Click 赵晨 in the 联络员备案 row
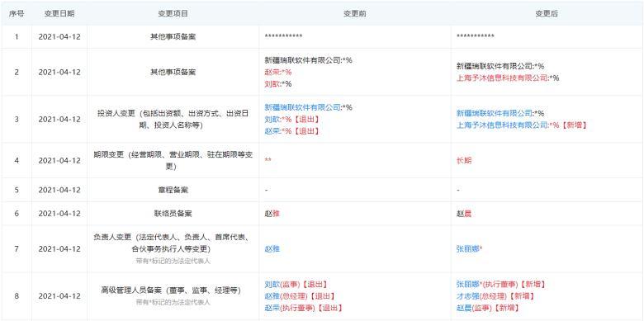644x321 pixels. tap(464, 214)
